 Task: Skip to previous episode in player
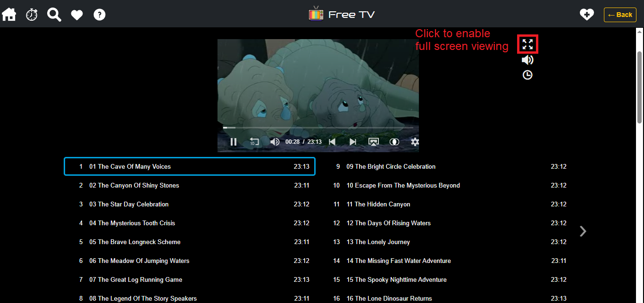(x=332, y=142)
